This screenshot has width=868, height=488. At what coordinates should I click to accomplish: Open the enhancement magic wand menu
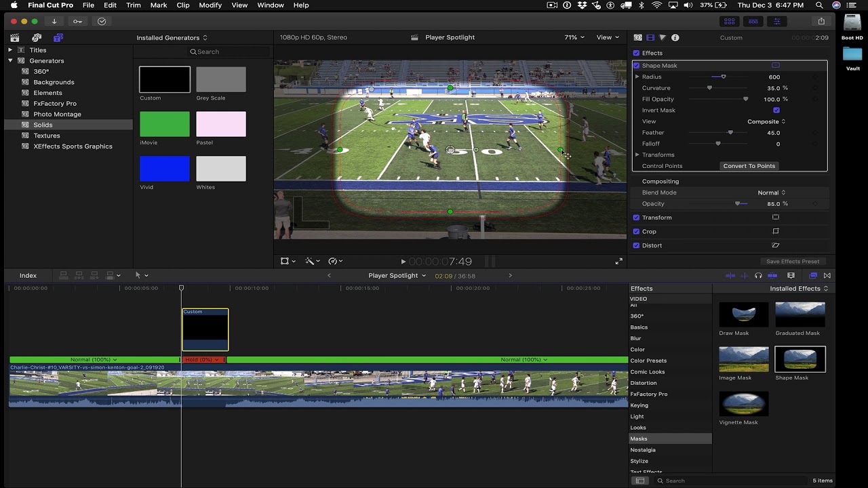(313, 261)
